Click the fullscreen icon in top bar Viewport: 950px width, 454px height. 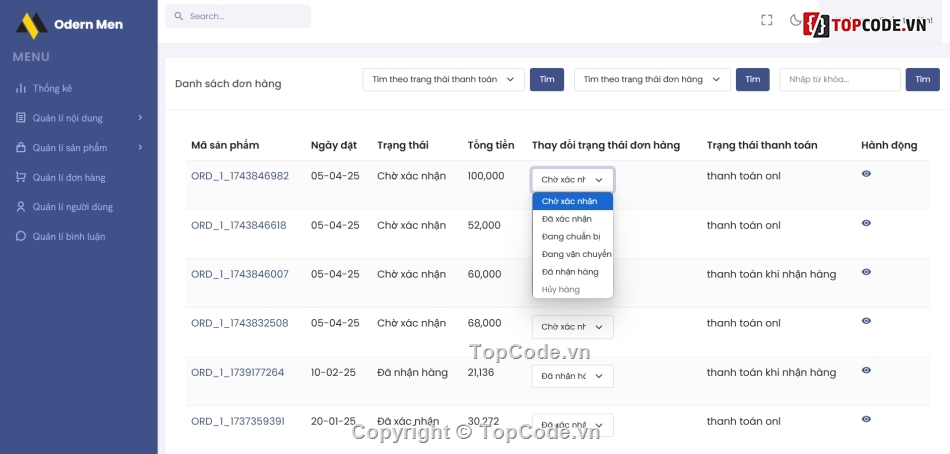coord(767,20)
